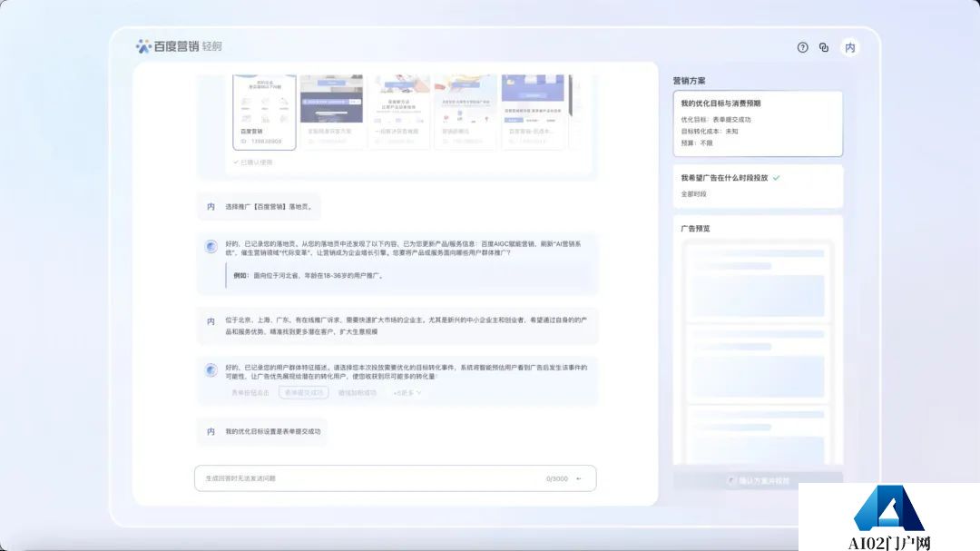Click the send arrow in the input box

(579, 478)
